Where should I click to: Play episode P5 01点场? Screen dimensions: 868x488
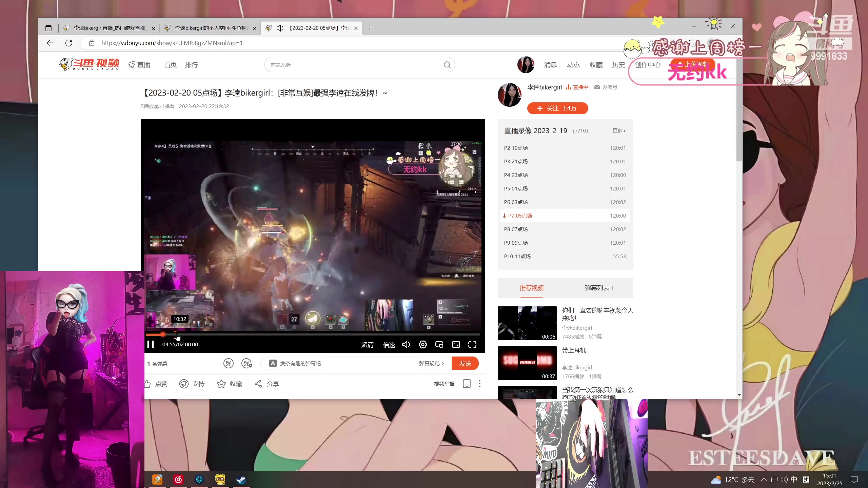(x=565, y=189)
